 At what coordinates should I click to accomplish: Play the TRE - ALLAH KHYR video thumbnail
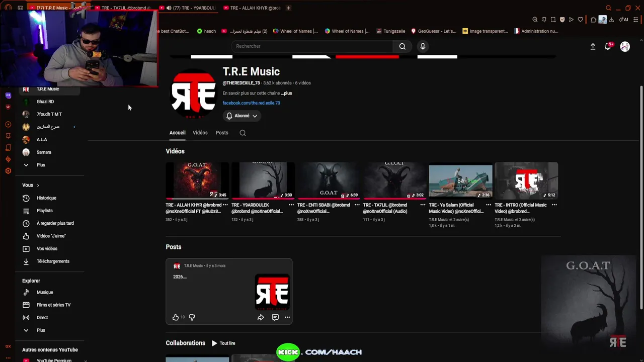pos(197,180)
